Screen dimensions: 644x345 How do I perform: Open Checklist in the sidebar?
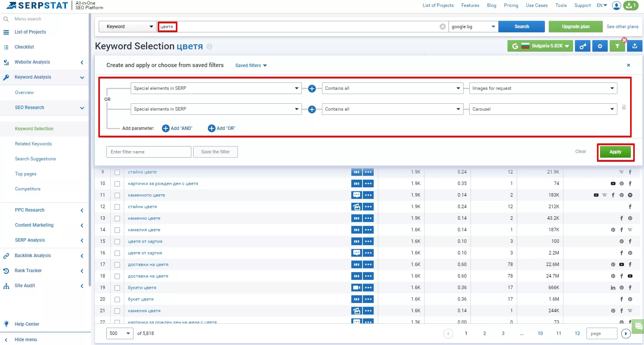pyautogui.click(x=24, y=47)
